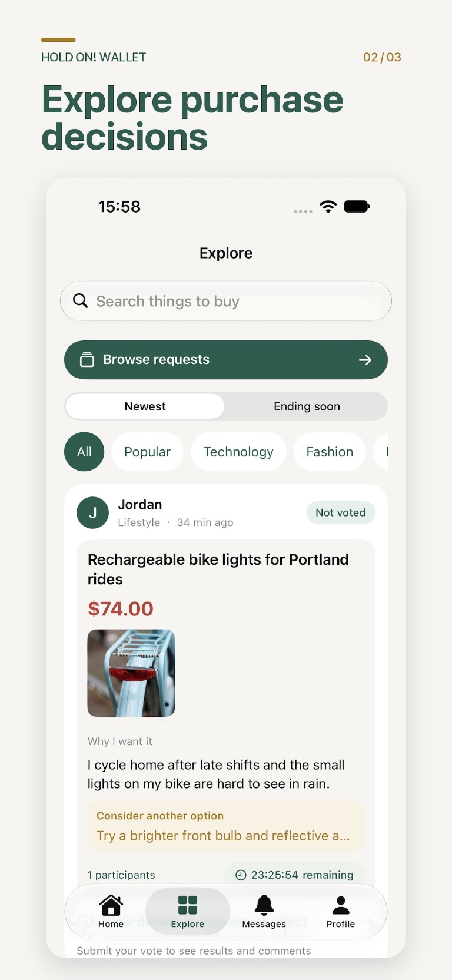The image size is (452, 980).
Task: Tap the clock icon by remaining time
Action: (x=241, y=875)
